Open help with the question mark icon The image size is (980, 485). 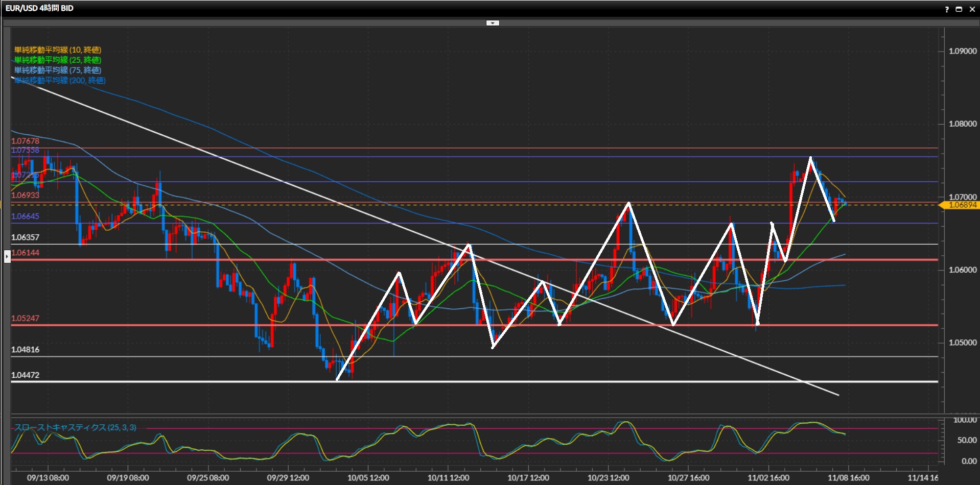coord(947,9)
